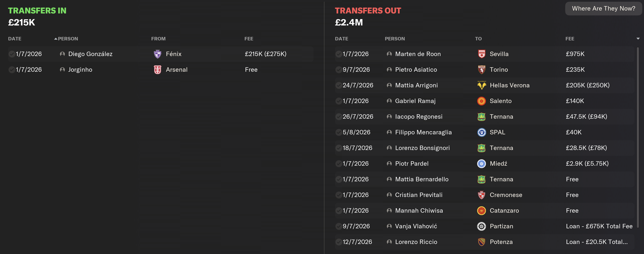Open the Where Are They Now? button
Screen dimensions: 644x254
pos(603,9)
